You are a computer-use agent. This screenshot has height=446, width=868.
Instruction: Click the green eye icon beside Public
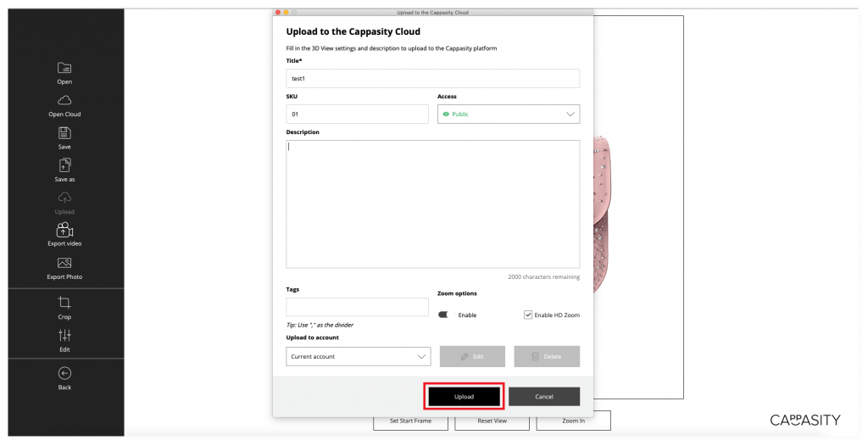pyautogui.click(x=446, y=114)
